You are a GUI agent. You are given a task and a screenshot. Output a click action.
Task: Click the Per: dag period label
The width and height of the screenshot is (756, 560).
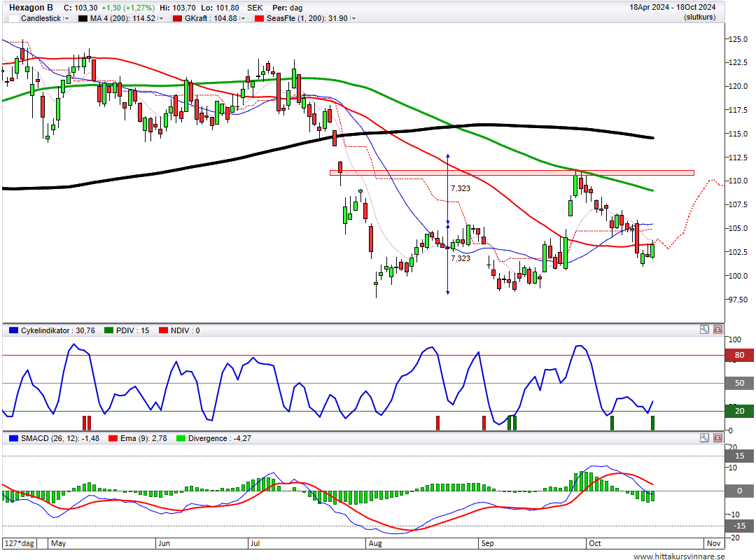point(288,8)
